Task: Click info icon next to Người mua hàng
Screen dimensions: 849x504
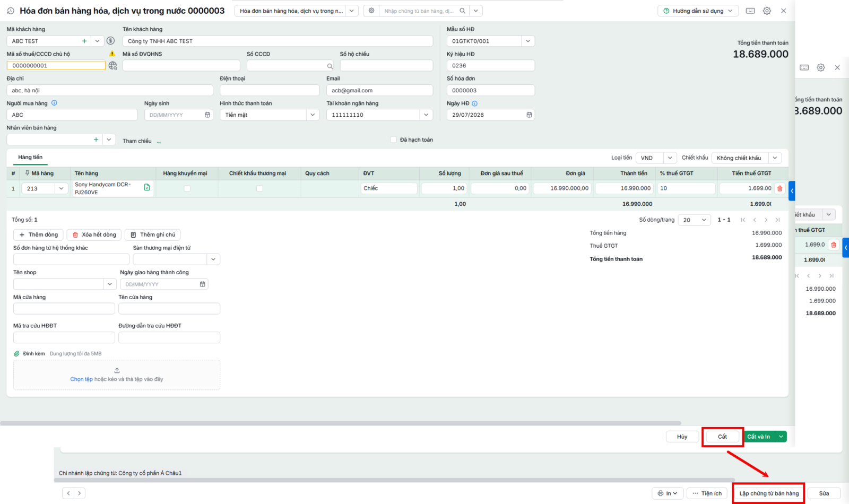Action: tap(54, 103)
